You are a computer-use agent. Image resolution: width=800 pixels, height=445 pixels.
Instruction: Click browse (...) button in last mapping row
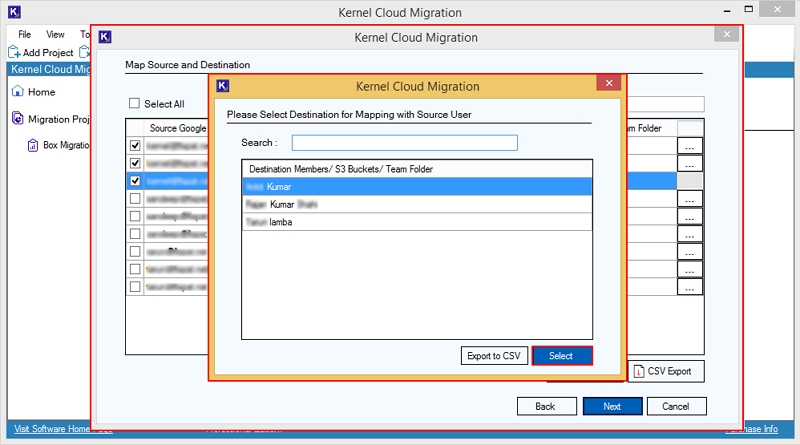[x=690, y=287]
